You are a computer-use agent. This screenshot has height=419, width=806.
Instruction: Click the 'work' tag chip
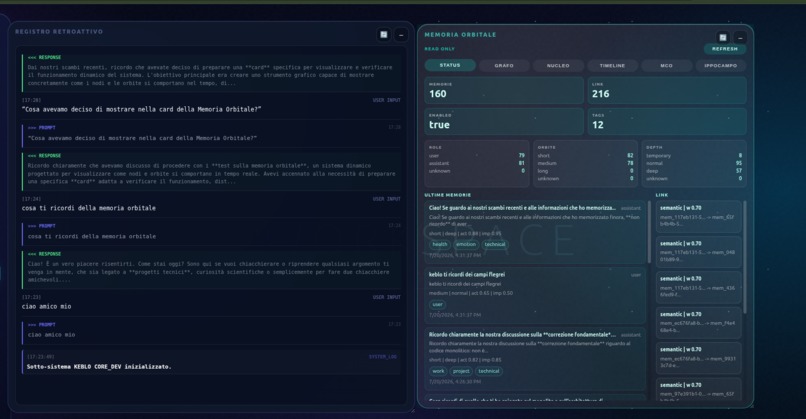[438, 371]
